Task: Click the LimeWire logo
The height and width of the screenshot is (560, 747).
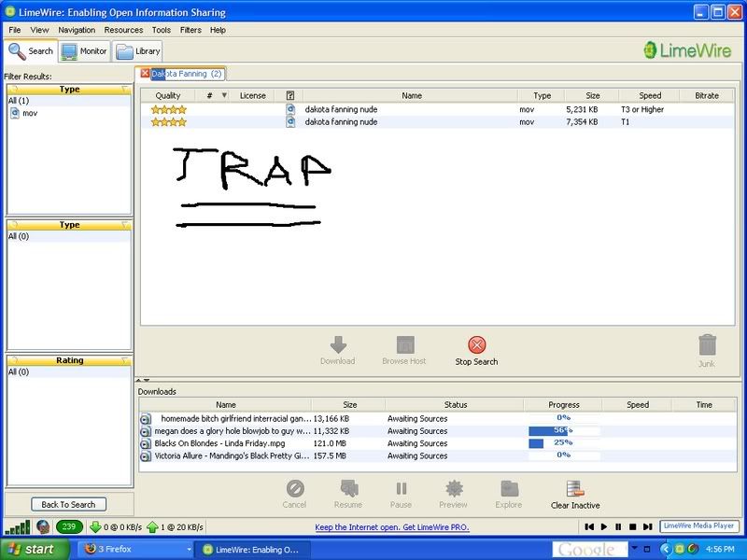Action: (687, 50)
